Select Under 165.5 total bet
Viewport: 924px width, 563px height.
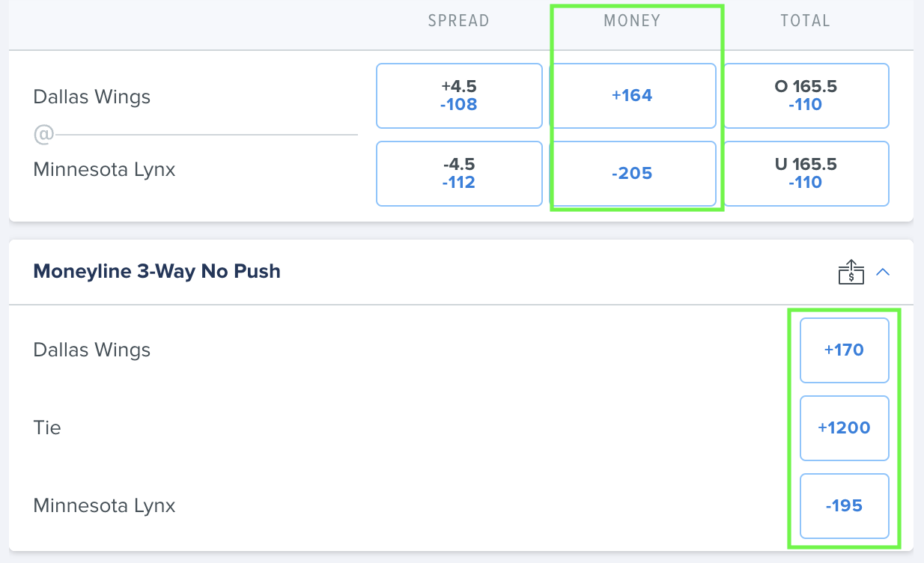(x=806, y=173)
